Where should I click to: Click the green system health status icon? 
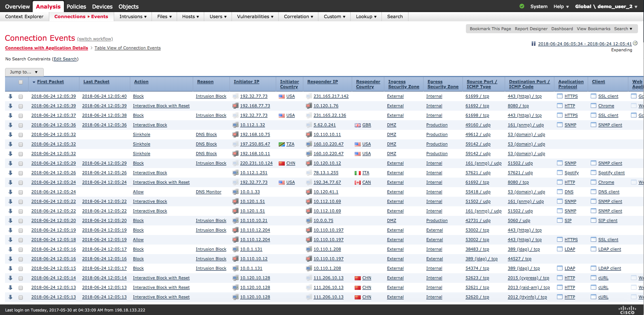tap(522, 6)
